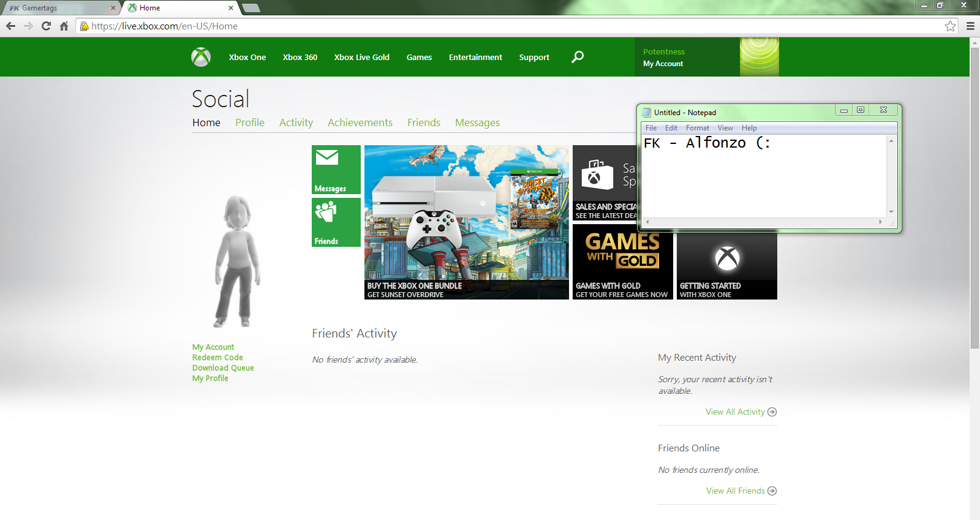Click the Notepad horizontal scrollbar right arrow

[881, 222]
